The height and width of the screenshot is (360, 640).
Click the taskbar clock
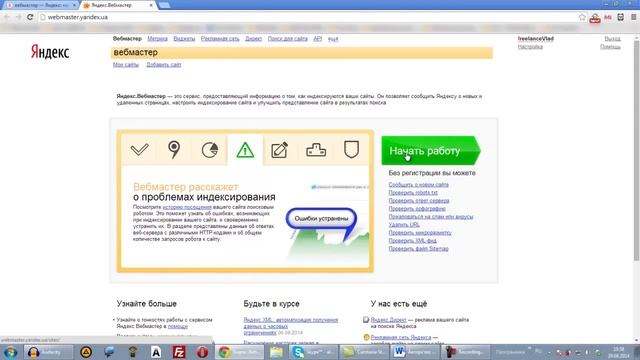[x=619, y=352]
